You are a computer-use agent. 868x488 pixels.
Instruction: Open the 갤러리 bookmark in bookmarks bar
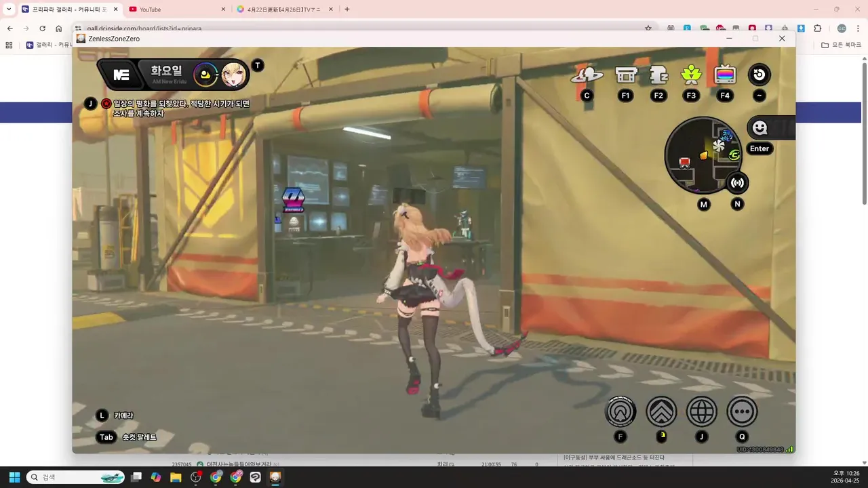click(49, 45)
